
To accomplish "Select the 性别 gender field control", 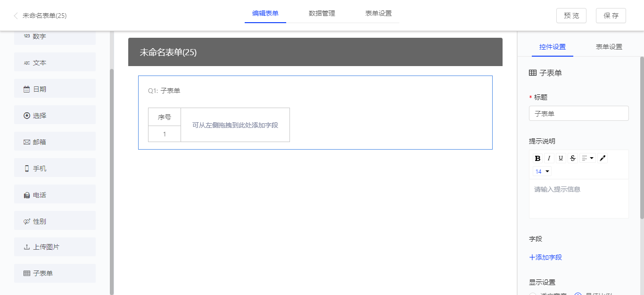I will point(55,221).
